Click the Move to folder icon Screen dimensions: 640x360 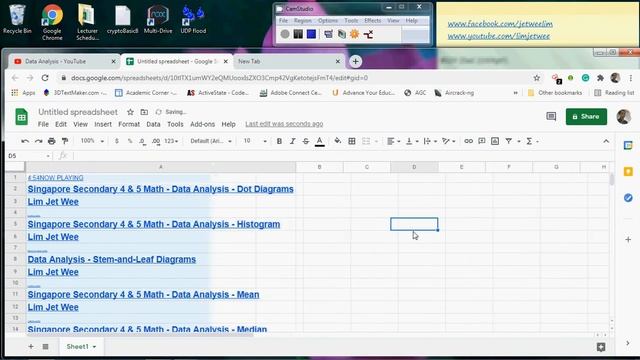pos(144,112)
